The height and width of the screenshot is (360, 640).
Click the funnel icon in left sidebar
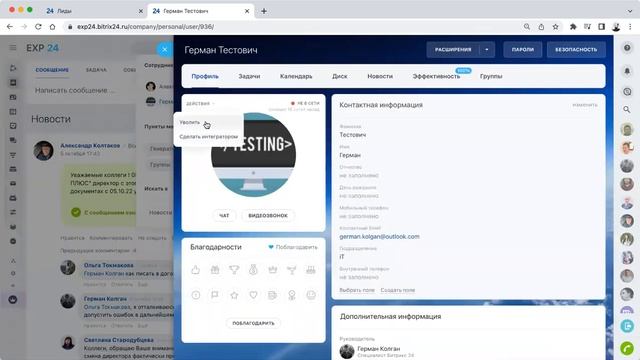[x=13, y=155]
